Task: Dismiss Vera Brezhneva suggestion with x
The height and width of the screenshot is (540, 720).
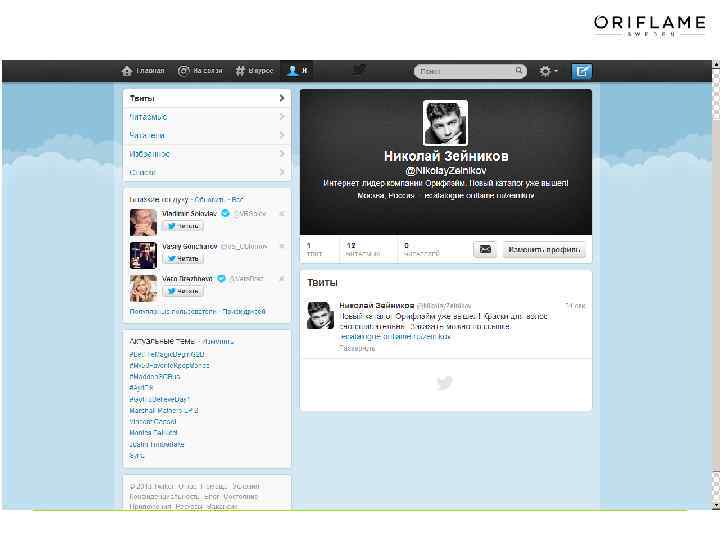Action: (x=282, y=279)
